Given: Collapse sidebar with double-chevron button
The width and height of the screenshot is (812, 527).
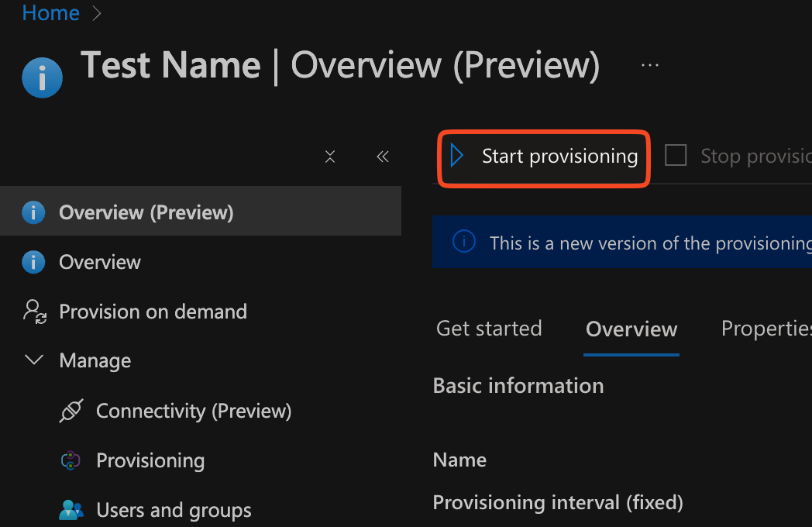Looking at the screenshot, I should (382, 157).
